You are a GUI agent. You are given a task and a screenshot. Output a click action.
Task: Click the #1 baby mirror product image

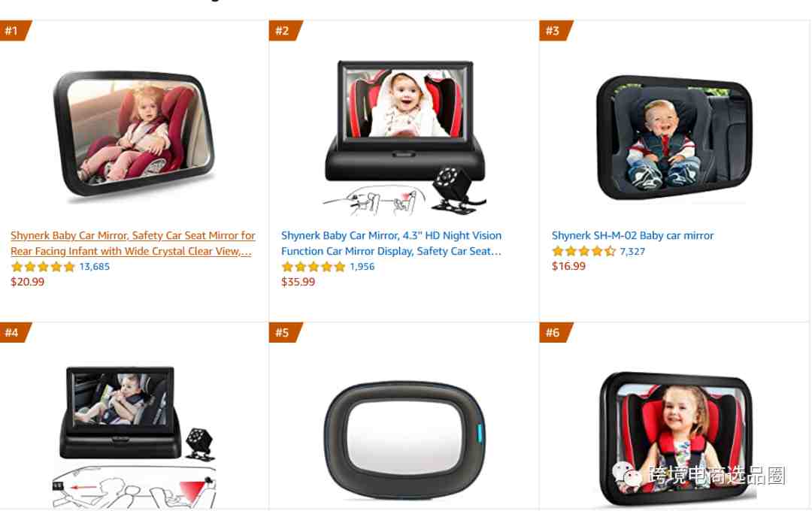pyautogui.click(x=134, y=134)
